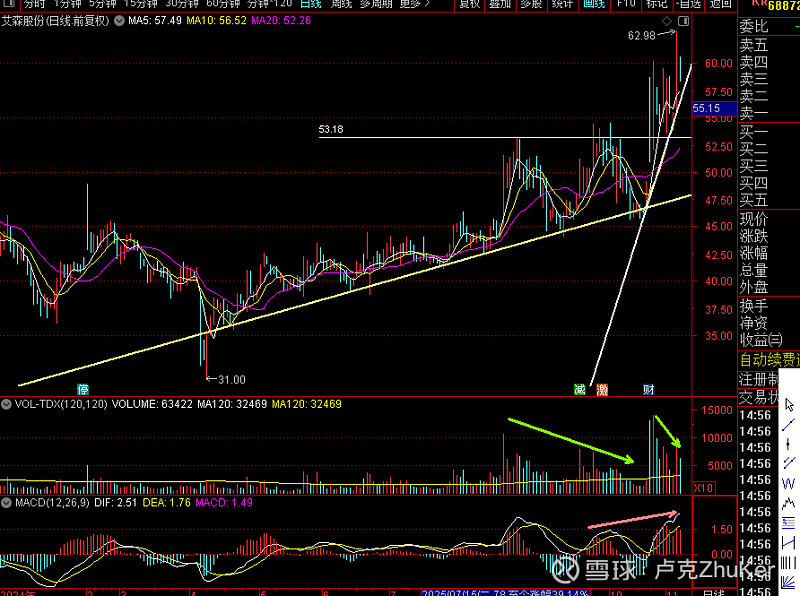Select the percentage retracement lines tool

[789, 523]
